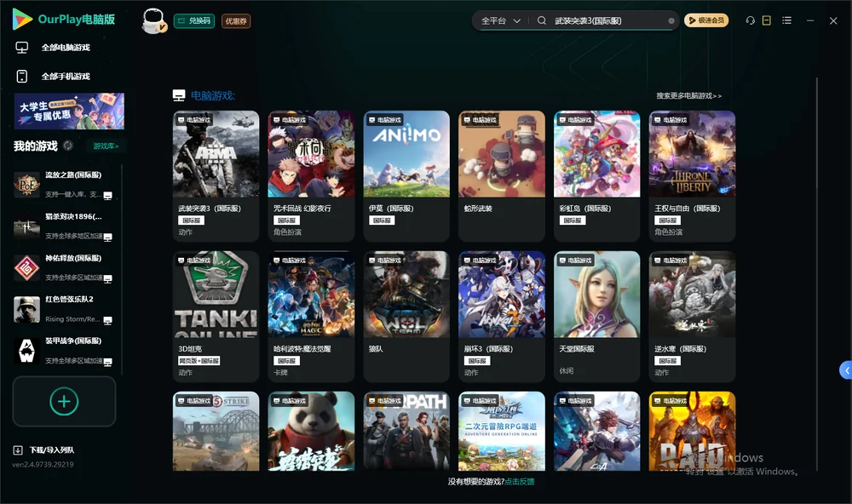Open the 极速会员 VIP membership button
The image size is (852, 504).
tap(705, 20)
